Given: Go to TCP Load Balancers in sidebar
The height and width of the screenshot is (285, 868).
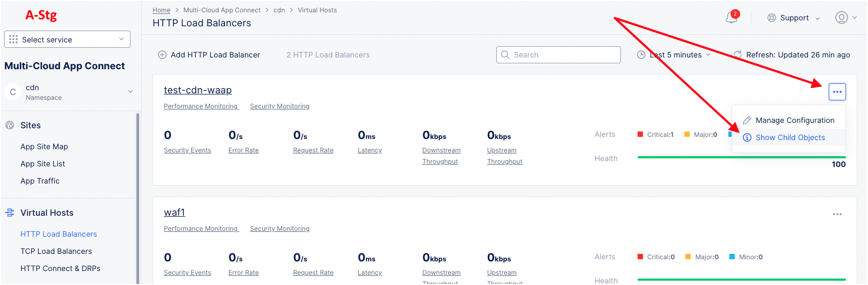Looking at the screenshot, I should point(56,251).
